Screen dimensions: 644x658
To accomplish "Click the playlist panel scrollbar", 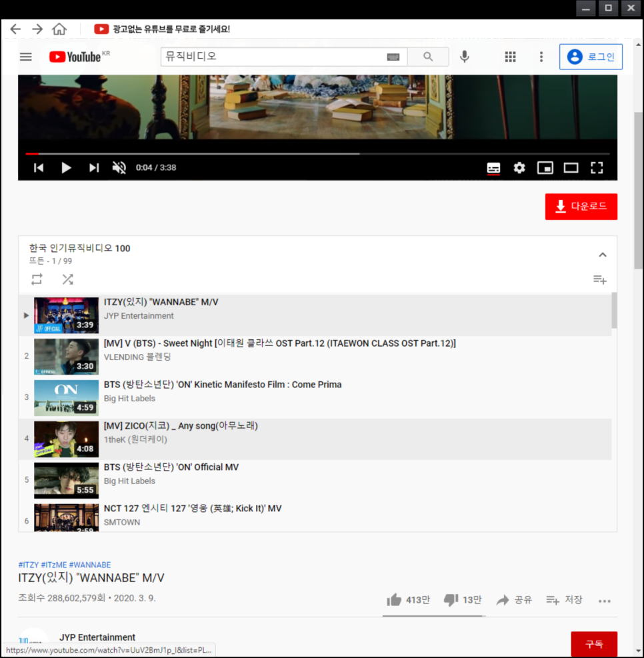I will pos(614,311).
